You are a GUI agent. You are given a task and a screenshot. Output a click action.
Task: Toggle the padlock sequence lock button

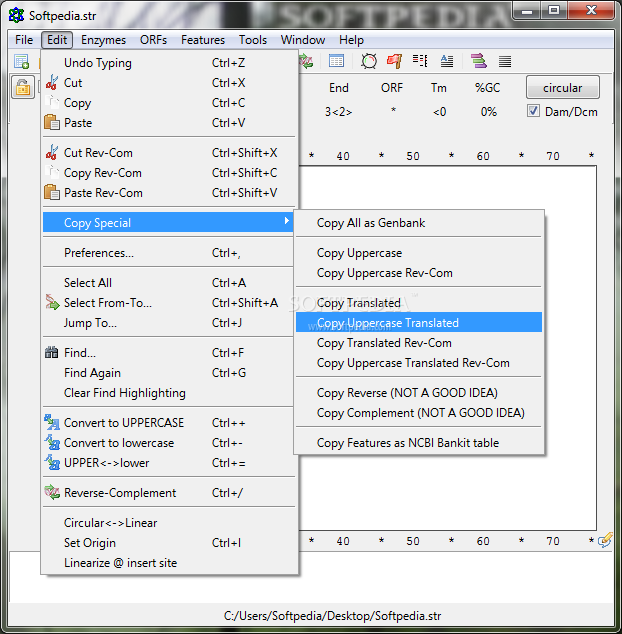(x=23, y=87)
